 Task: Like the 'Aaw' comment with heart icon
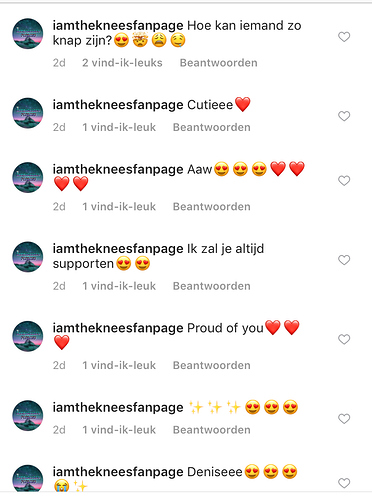click(x=344, y=181)
